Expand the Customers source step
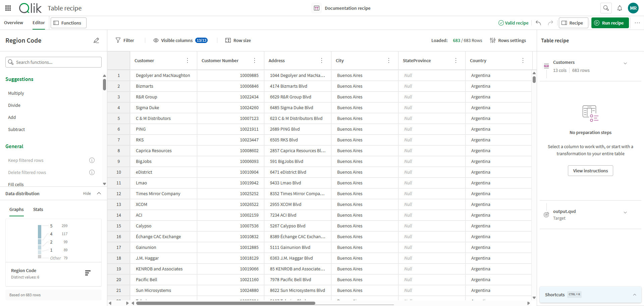This screenshot has width=644, height=306. coord(625,63)
